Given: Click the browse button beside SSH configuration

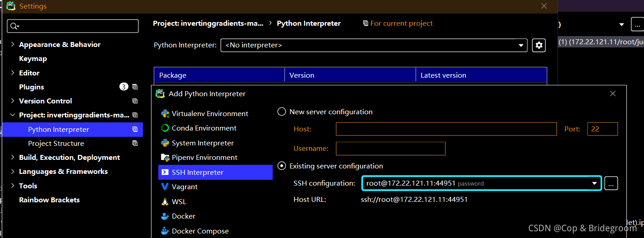Looking at the screenshot, I should [611, 183].
